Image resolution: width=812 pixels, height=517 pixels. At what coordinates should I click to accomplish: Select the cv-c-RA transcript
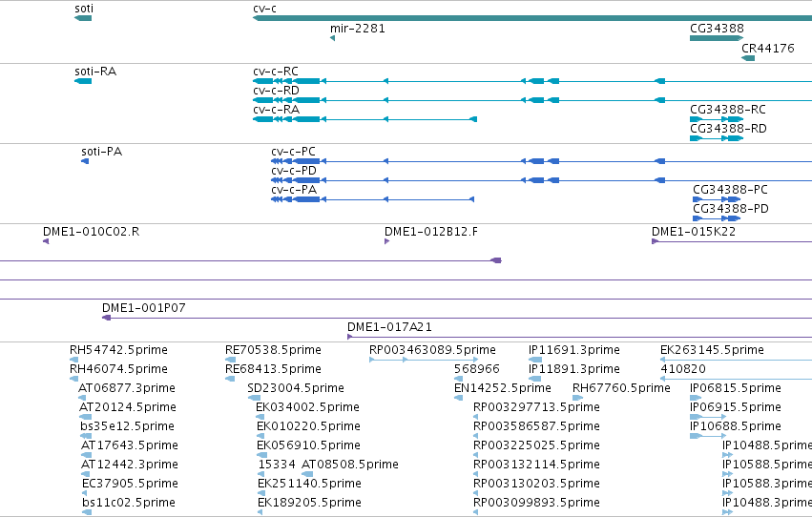click(x=364, y=119)
